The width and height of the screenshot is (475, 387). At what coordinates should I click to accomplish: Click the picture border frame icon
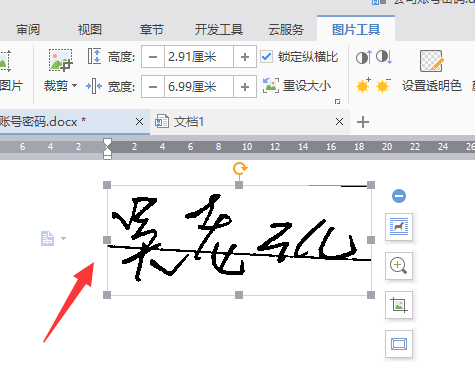399,344
